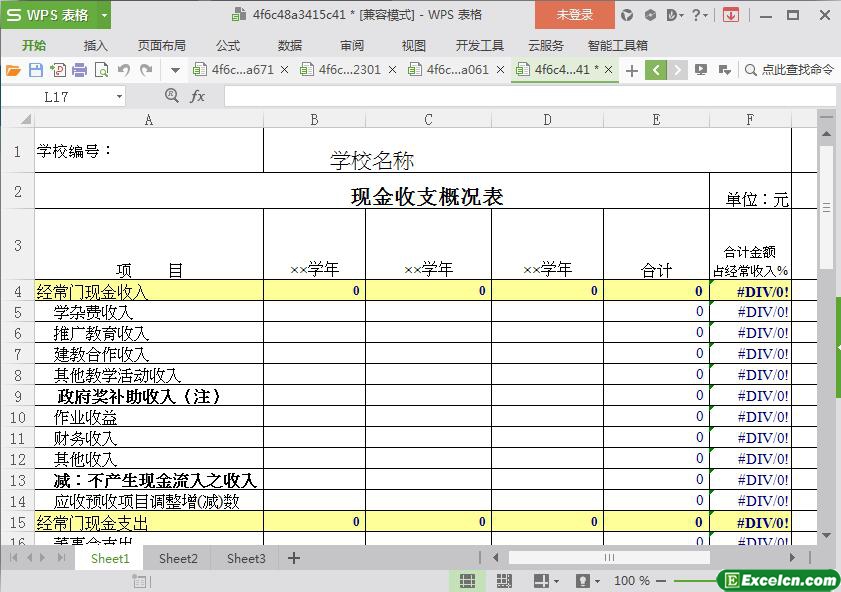Select row 9 header

(x=18, y=396)
